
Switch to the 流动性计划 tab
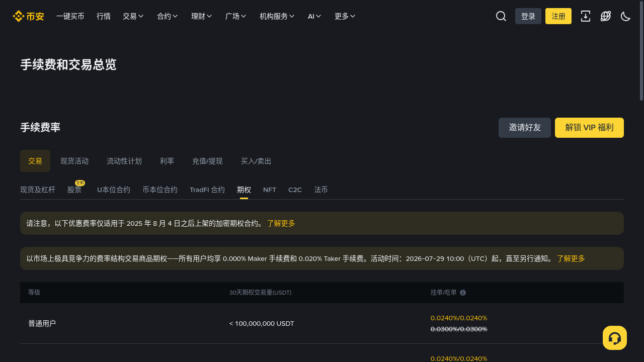[x=124, y=161]
